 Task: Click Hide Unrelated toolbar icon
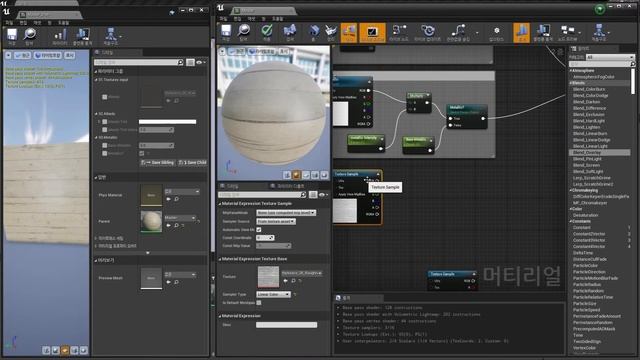tap(458, 33)
